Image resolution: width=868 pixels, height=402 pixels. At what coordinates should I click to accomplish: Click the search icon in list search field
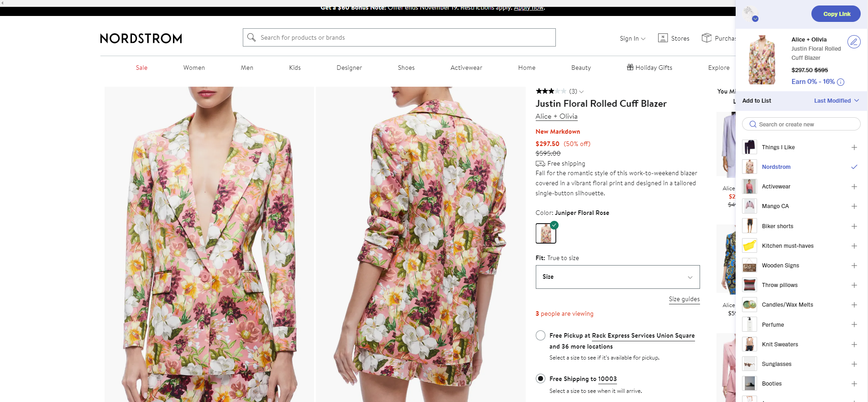pyautogui.click(x=753, y=124)
